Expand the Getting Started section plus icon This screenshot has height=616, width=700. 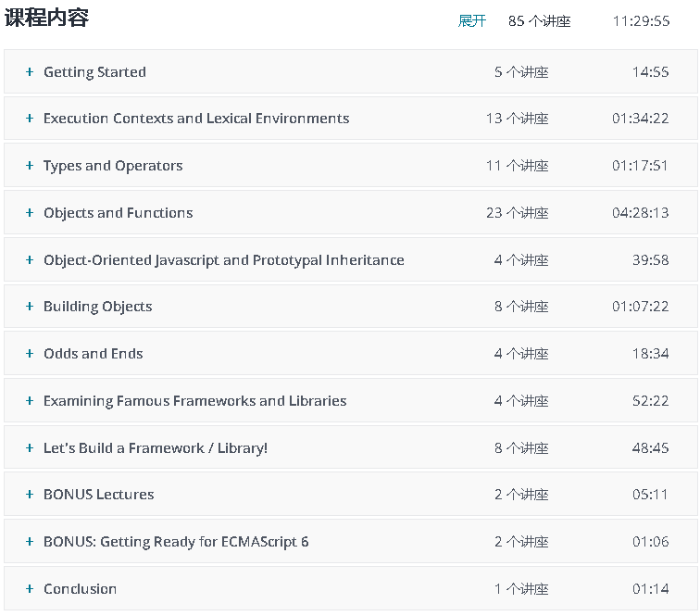pos(30,72)
